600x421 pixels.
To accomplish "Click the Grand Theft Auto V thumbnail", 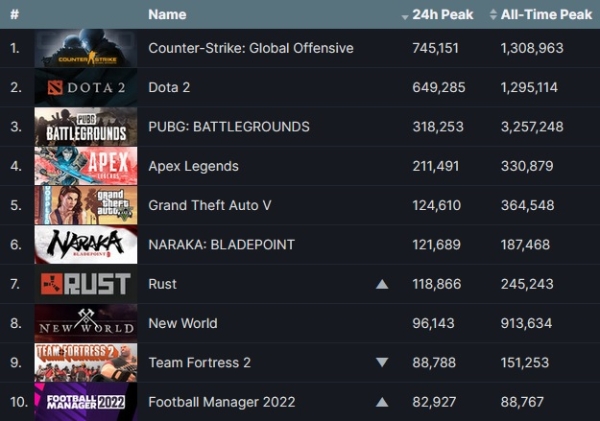I will [86, 205].
